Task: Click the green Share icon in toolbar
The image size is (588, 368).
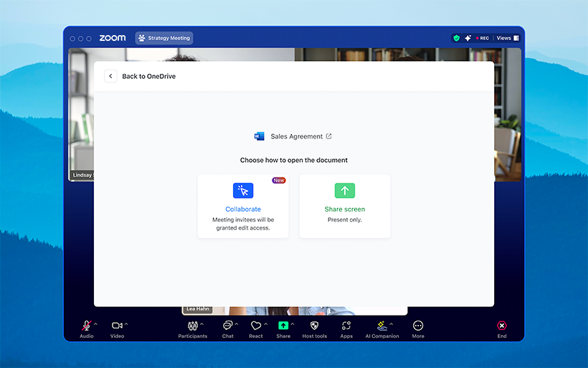Action: 283,326
